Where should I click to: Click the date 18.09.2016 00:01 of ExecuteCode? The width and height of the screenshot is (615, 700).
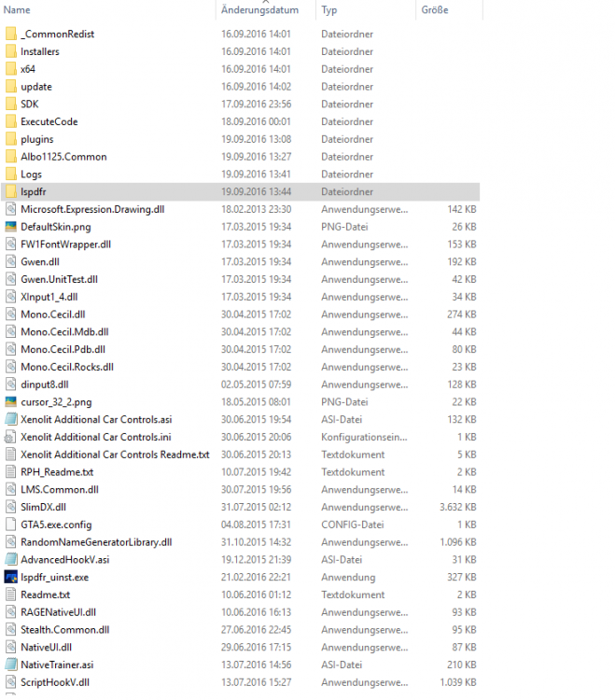(257, 121)
